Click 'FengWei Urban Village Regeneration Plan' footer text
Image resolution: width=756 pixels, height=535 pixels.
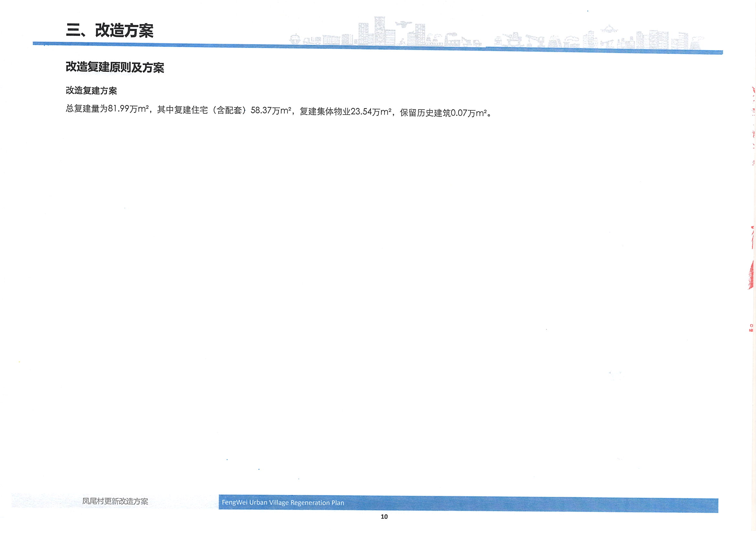tap(283, 503)
